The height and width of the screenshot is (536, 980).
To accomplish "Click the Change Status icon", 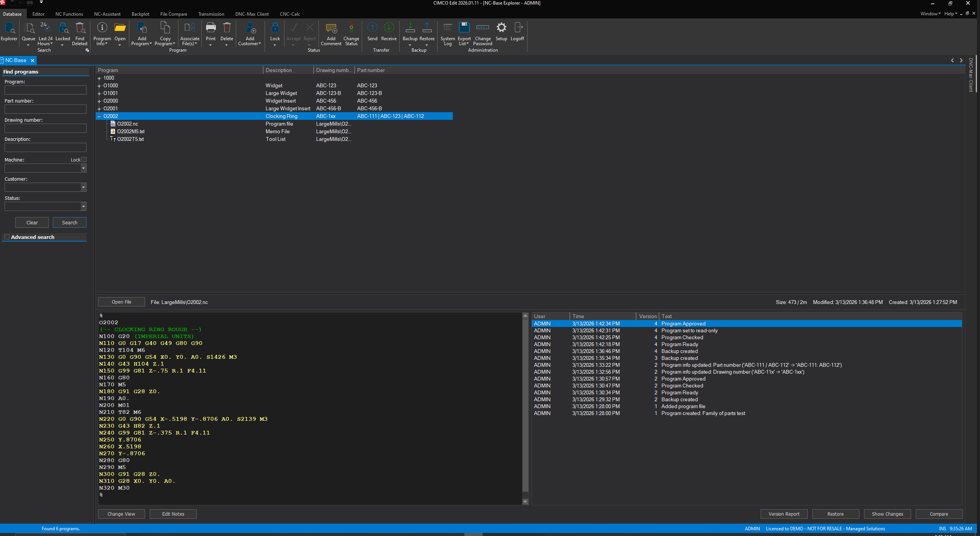I will click(x=351, y=28).
